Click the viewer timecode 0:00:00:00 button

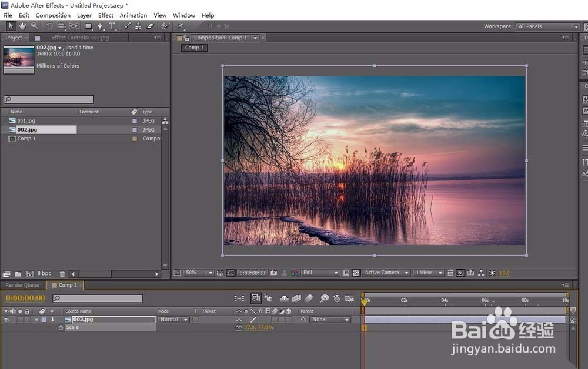tap(252, 273)
